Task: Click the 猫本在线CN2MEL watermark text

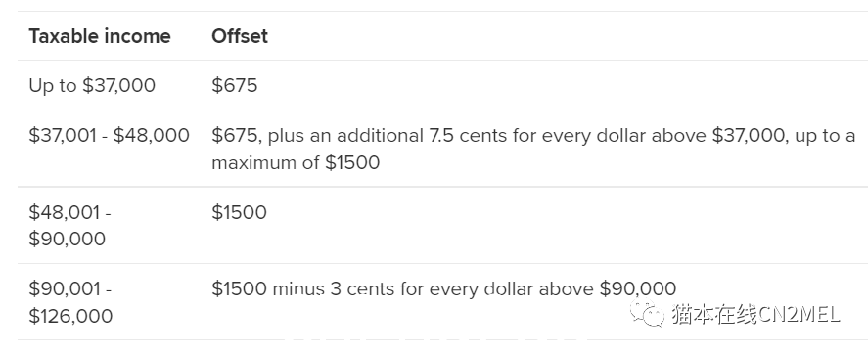Action: [x=755, y=314]
